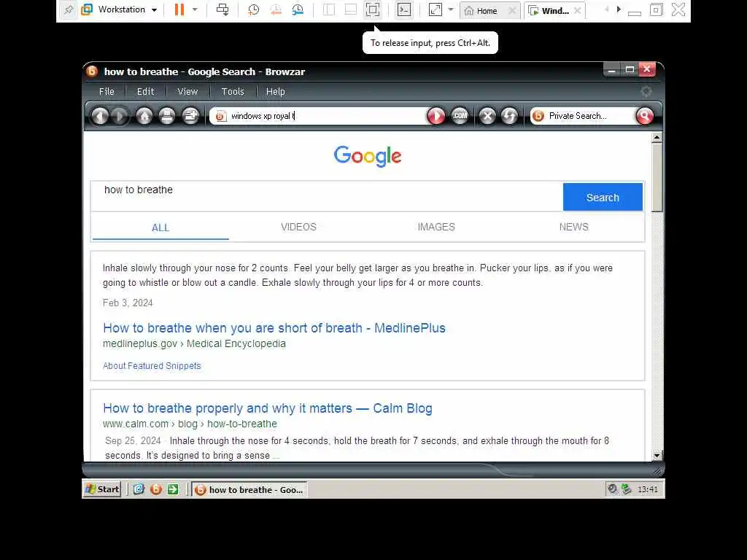This screenshot has height=560, width=747.
Task: Expand the stretch display dropdown arrow
Action: (451, 9)
